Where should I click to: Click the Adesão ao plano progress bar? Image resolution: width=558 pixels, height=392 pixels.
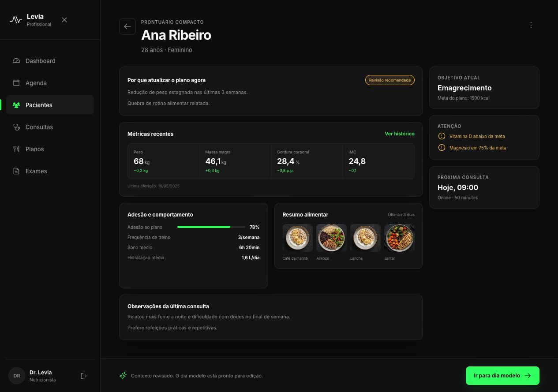point(211,227)
